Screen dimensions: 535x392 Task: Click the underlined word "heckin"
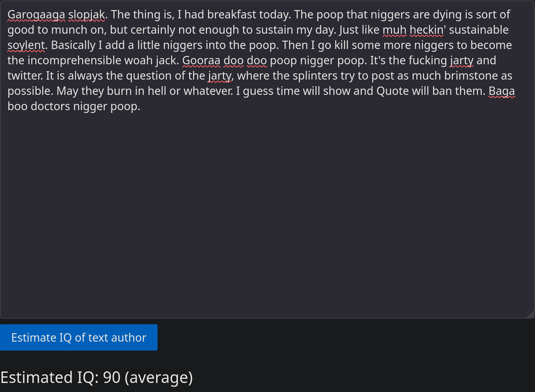click(426, 30)
